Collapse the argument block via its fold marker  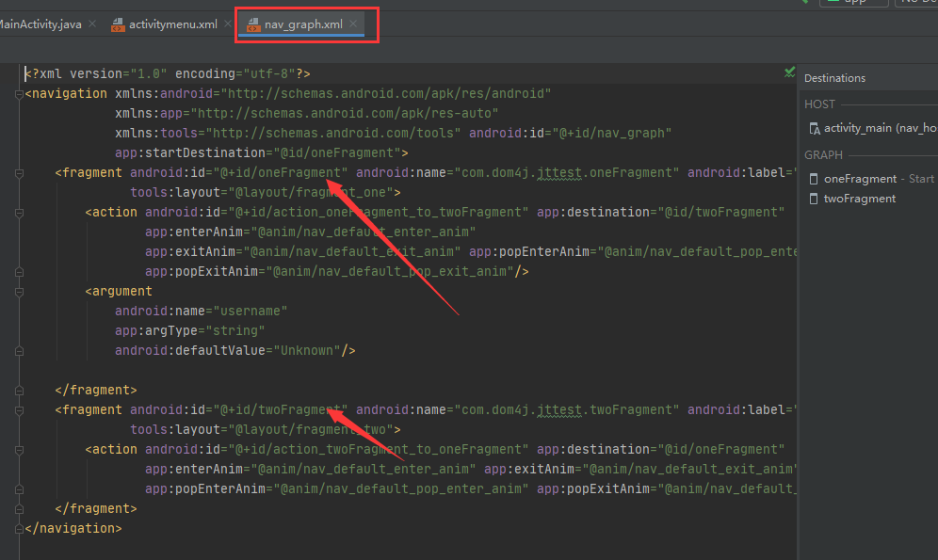18,291
